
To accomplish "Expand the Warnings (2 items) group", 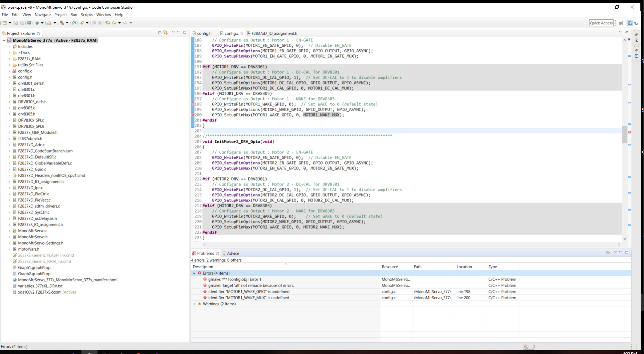I will pyautogui.click(x=194, y=304).
